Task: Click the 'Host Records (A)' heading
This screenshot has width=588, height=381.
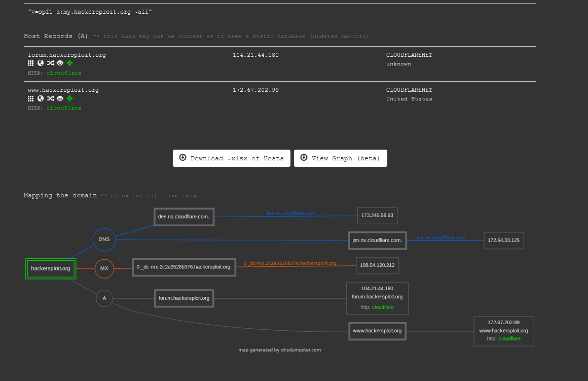Action: click(x=55, y=36)
